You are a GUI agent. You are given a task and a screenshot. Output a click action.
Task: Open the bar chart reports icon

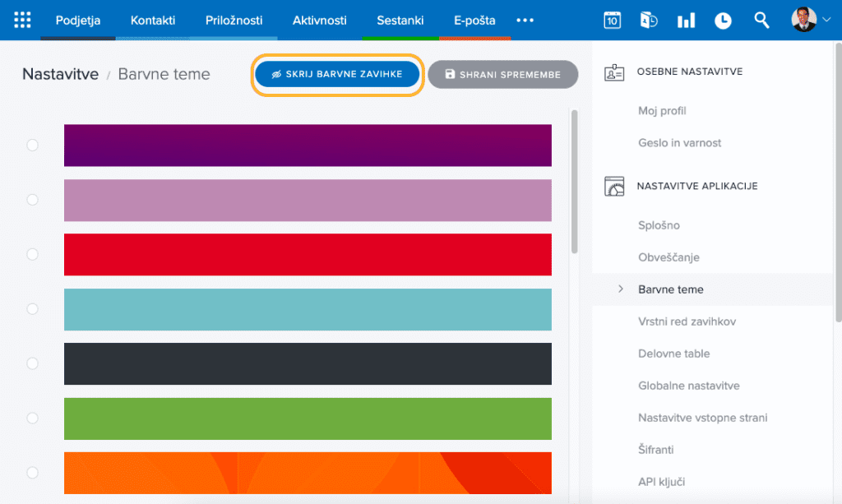click(686, 21)
